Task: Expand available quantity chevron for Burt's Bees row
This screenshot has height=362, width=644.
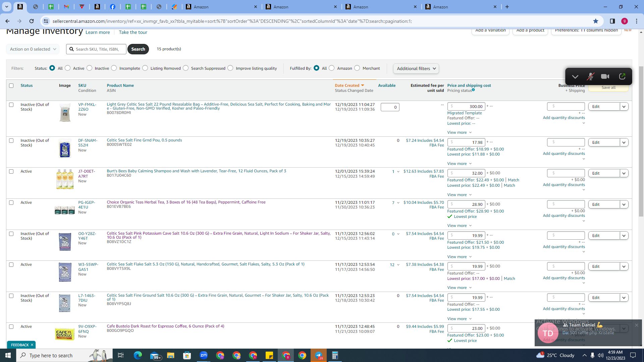Action: 398,172
